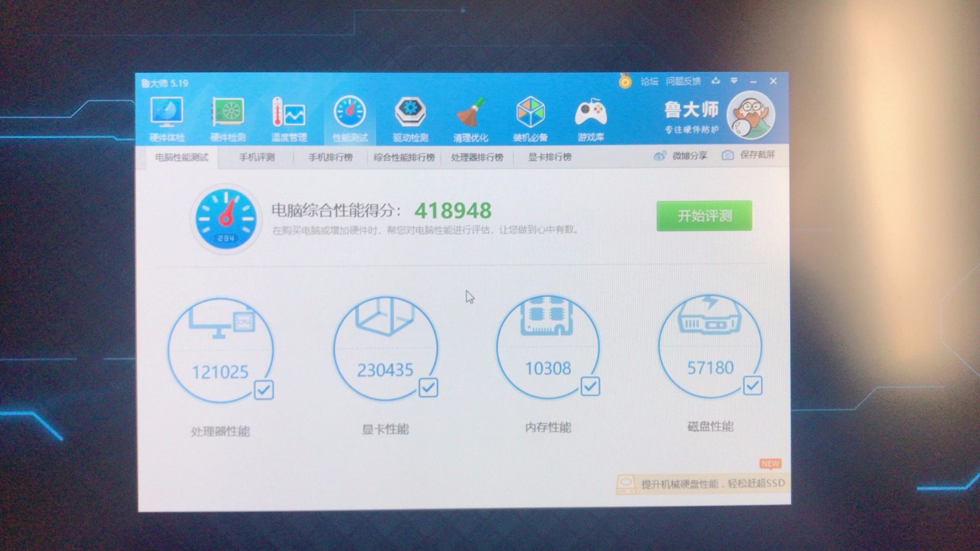Open 装机必备 software cube icon
The height and width of the screenshot is (551, 980).
tap(530, 112)
